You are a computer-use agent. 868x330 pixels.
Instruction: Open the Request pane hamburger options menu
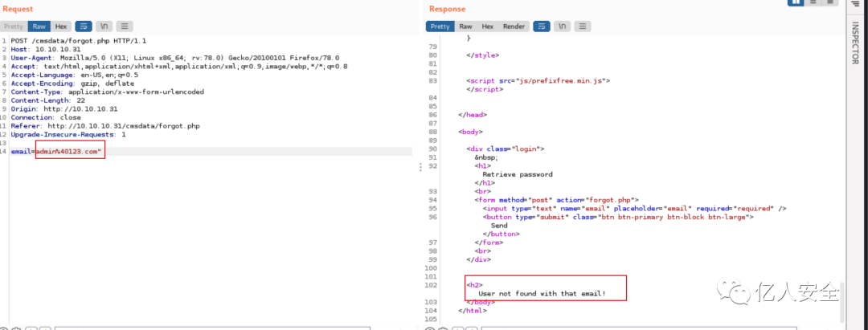tap(125, 26)
